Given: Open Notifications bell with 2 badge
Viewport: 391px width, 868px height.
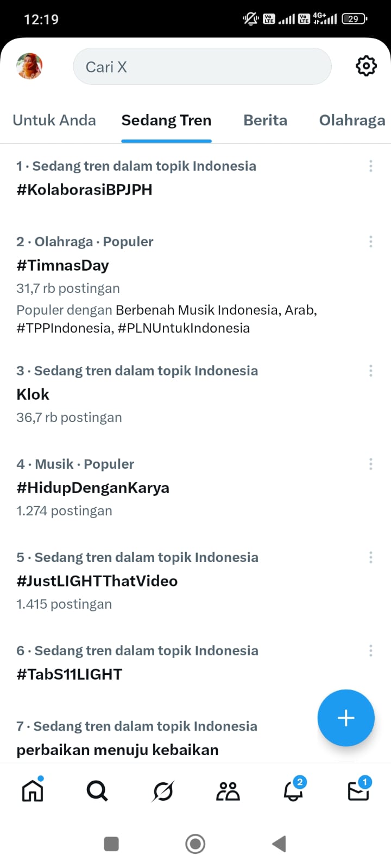Looking at the screenshot, I should 293,791.
